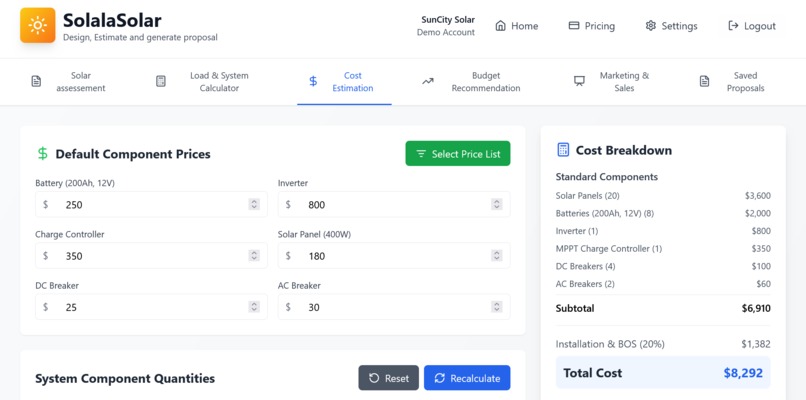
Task: Open the Budget Recommendation tab
Action: pos(472,82)
